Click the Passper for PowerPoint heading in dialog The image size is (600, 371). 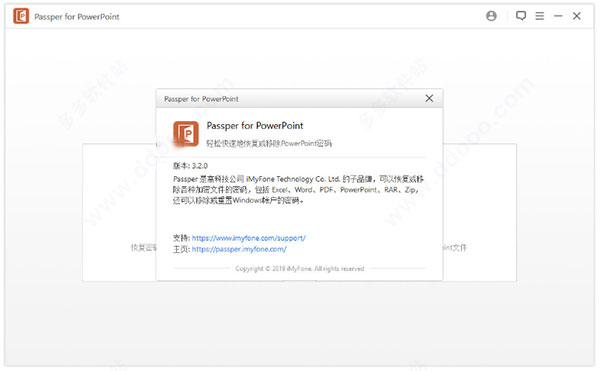(255, 125)
